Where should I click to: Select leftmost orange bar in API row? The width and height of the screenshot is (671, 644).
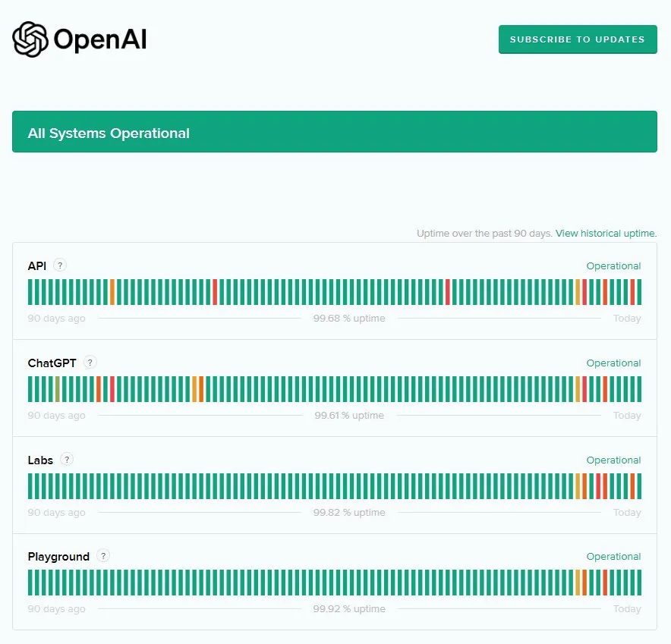pos(112,292)
